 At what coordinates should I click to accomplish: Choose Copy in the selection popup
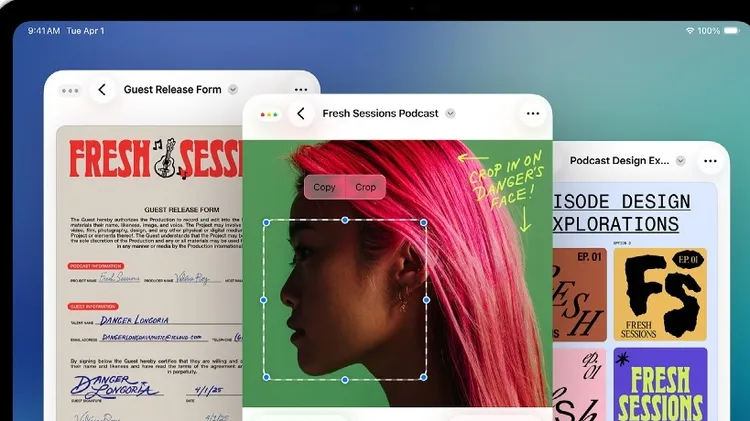click(324, 188)
